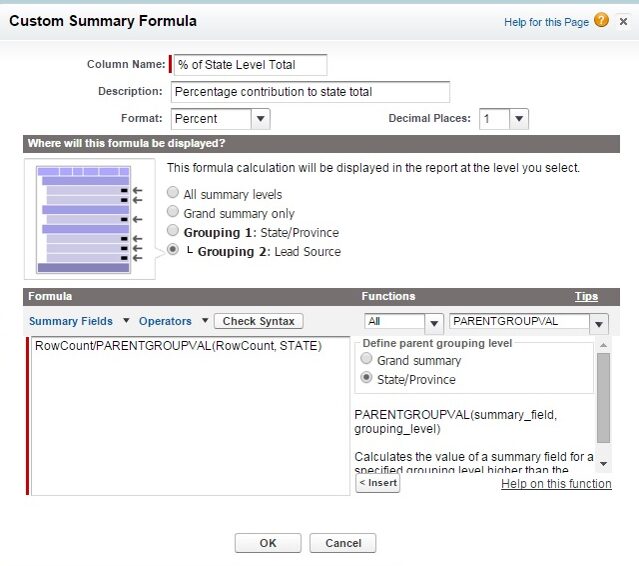The height and width of the screenshot is (566, 639).
Task: Click the report grouping level diagram
Action: coord(89,219)
